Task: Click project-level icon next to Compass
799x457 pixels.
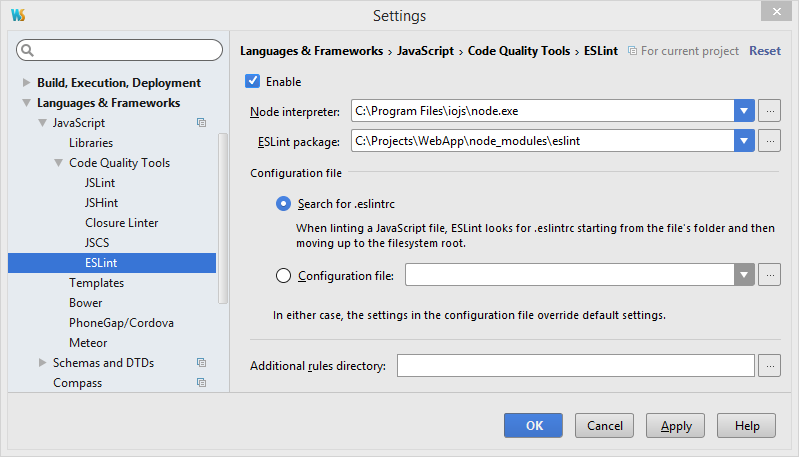Action: coord(201,383)
